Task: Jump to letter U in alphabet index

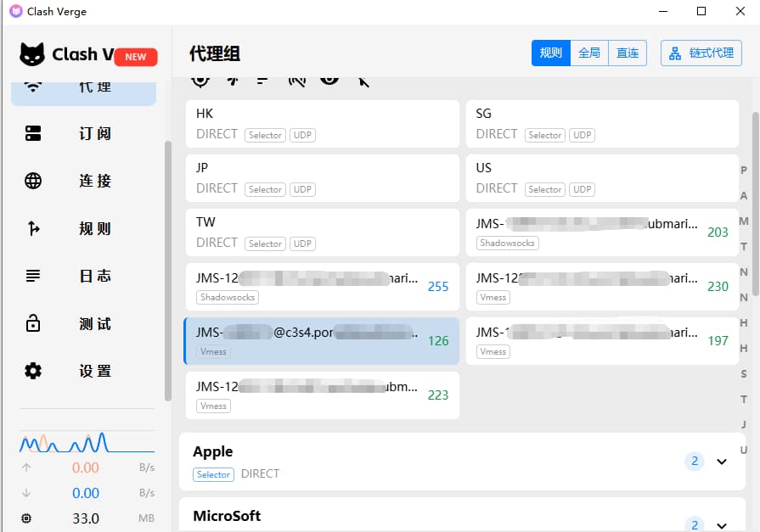Action: 744,450
